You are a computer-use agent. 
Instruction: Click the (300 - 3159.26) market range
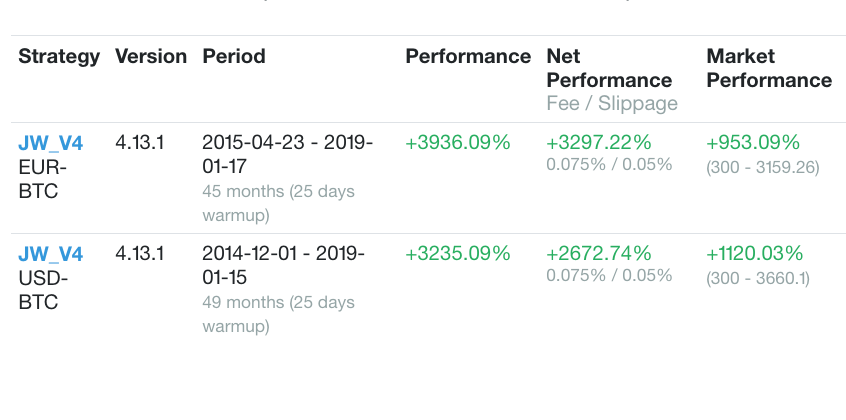(763, 167)
